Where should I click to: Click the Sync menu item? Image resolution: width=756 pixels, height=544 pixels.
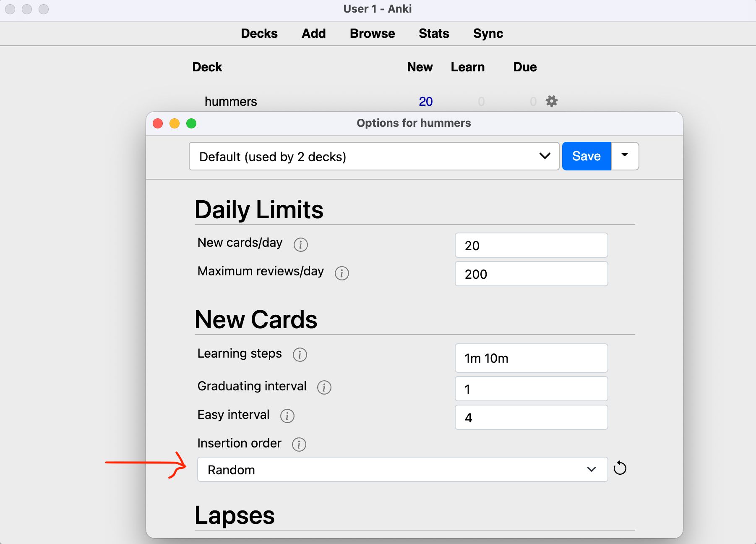coord(487,34)
